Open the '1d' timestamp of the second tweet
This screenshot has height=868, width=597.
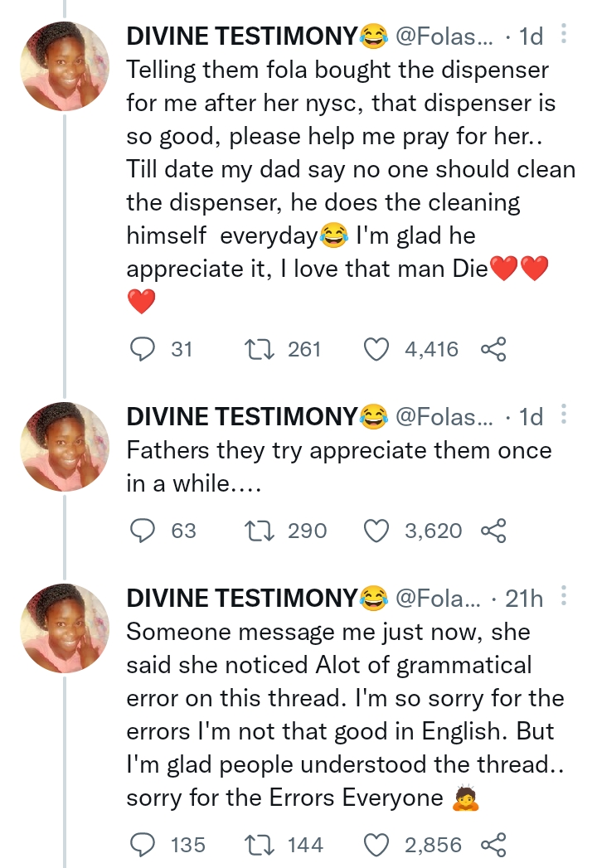[x=530, y=416]
